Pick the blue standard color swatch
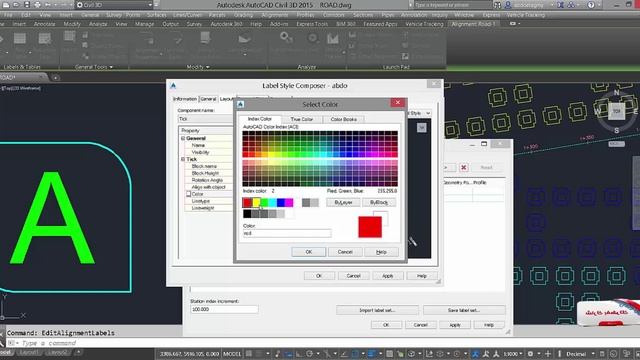Viewport: 640px width, 360px height. click(281, 202)
